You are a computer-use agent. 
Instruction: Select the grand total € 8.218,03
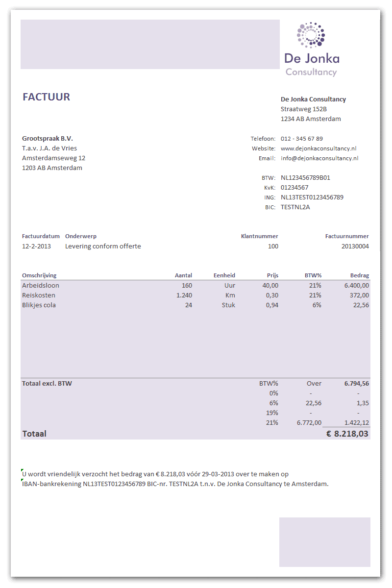click(347, 434)
